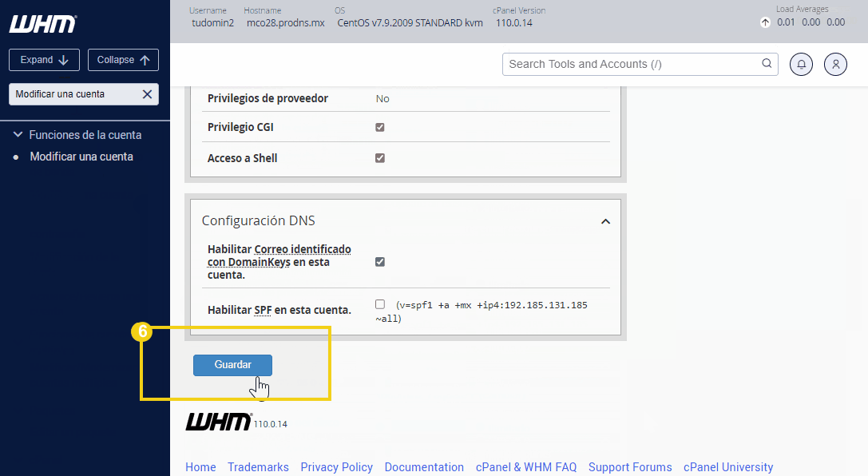The width and height of the screenshot is (868, 476).
Task: Open the Trademarks footer link
Action: (258, 467)
